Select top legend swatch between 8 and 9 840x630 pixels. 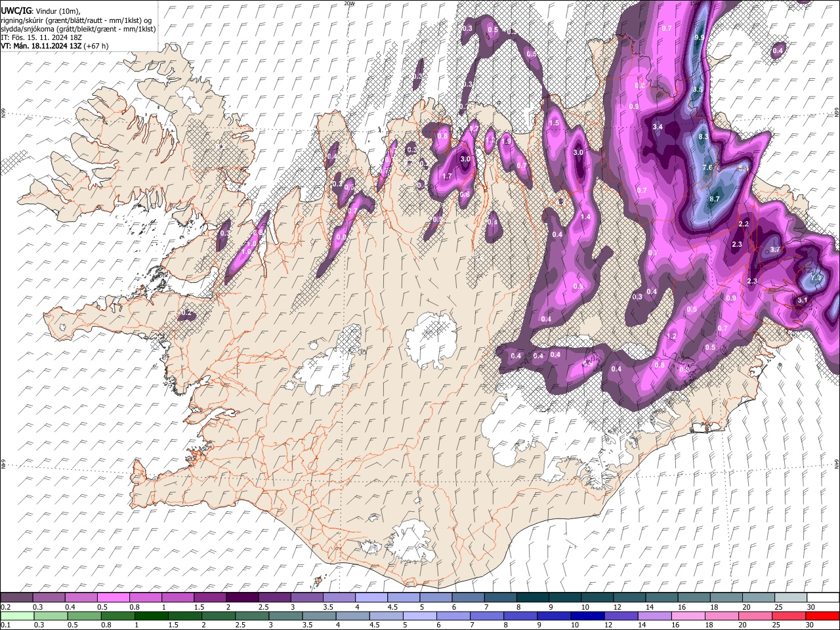(532, 598)
